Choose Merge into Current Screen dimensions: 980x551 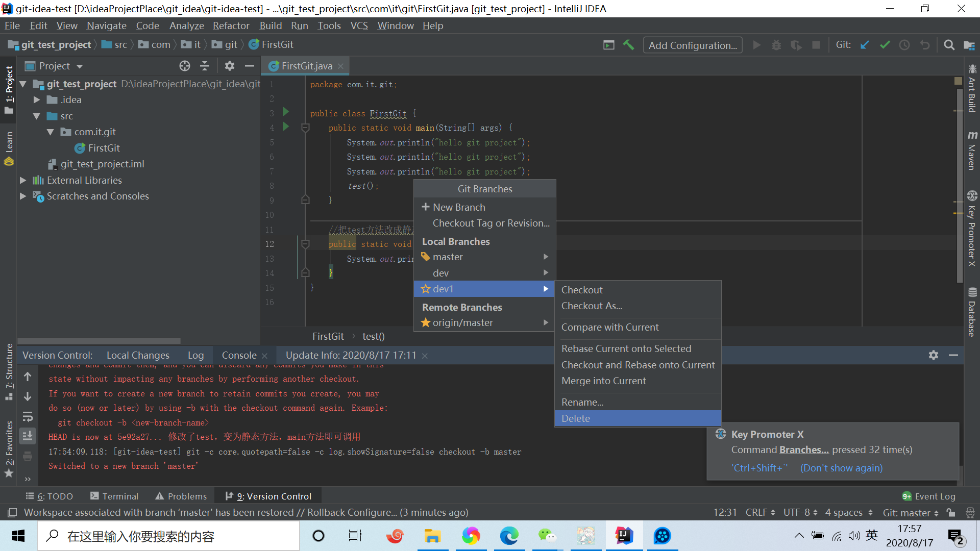coord(638,381)
